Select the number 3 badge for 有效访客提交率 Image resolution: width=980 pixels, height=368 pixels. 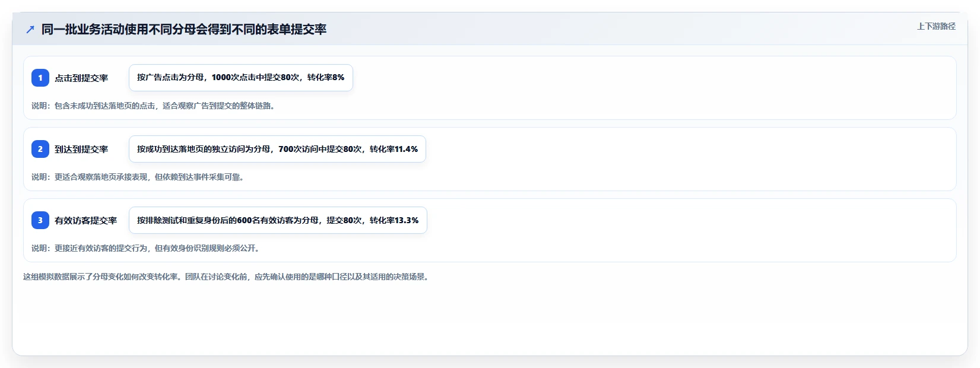[x=40, y=220]
